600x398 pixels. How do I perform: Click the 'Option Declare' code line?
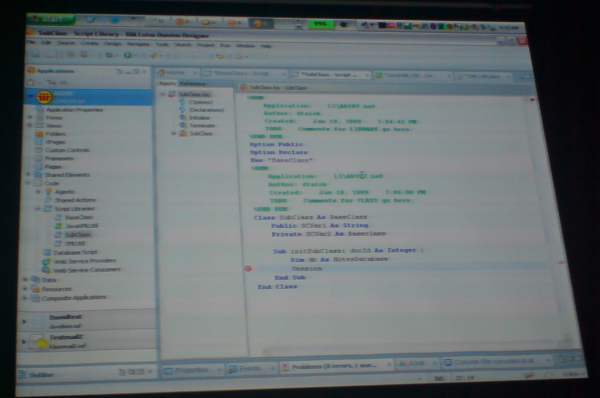pos(279,152)
